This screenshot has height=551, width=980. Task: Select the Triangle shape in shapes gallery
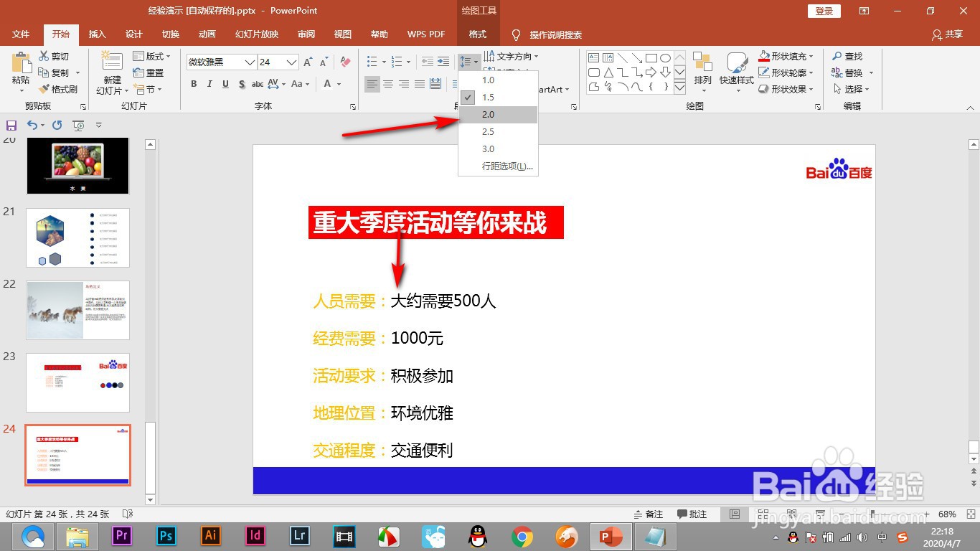[x=608, y=72]
